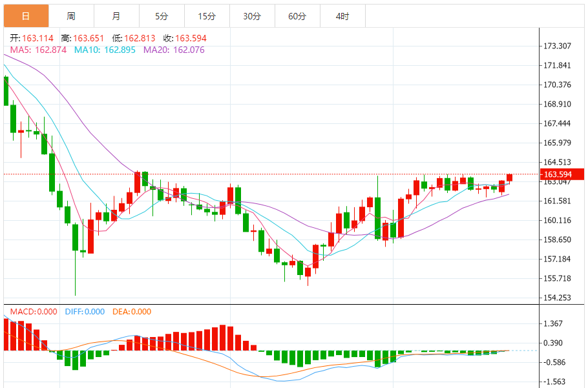Select the MA5: 162.874 indicator label
This screenshot has width=588, height=388.
tap(38, 50)
